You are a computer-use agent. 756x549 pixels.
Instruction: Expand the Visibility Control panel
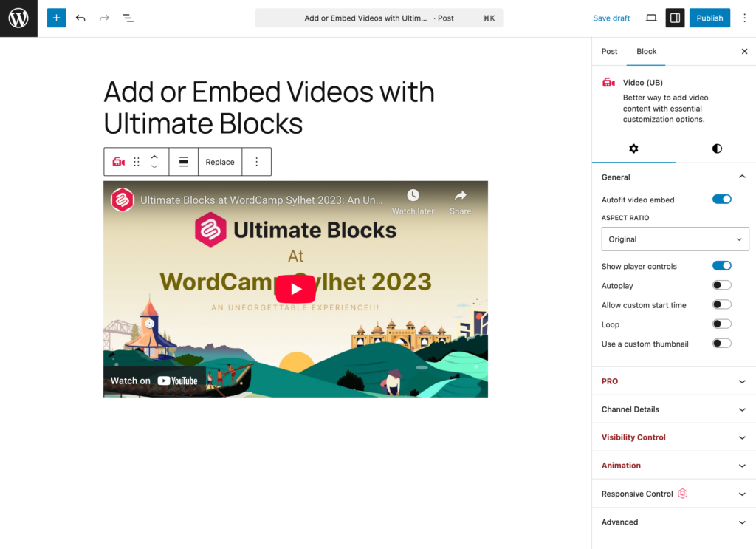point(673,437)
